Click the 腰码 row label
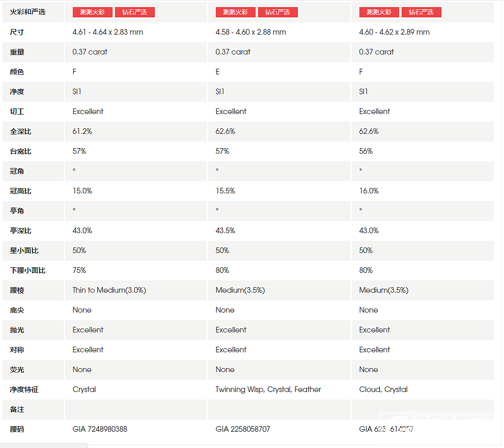This screenshot has height=448, width=504. point(17,429)
